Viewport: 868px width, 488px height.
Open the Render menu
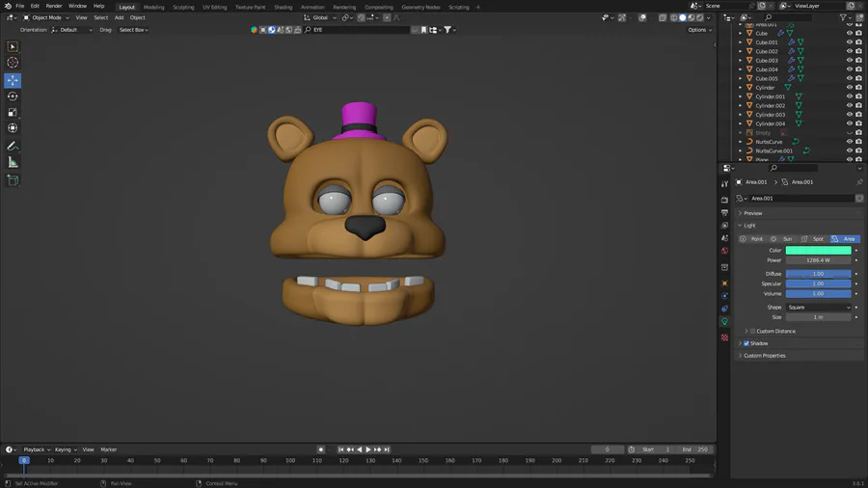[54, 6]
